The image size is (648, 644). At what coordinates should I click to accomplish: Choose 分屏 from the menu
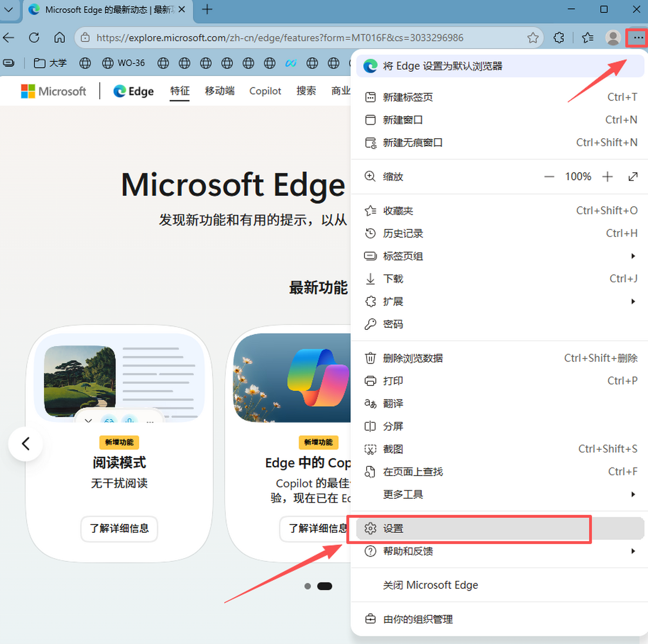tap(500, 426)
